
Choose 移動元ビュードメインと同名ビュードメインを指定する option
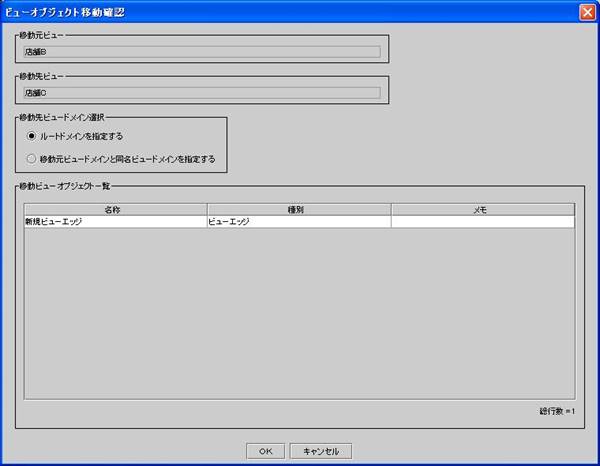32,158
